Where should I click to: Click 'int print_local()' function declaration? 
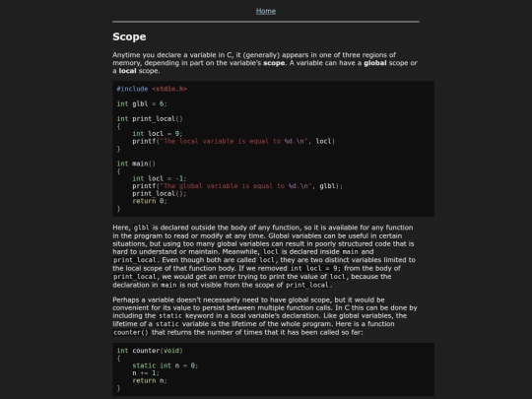[x=150, y=119]
